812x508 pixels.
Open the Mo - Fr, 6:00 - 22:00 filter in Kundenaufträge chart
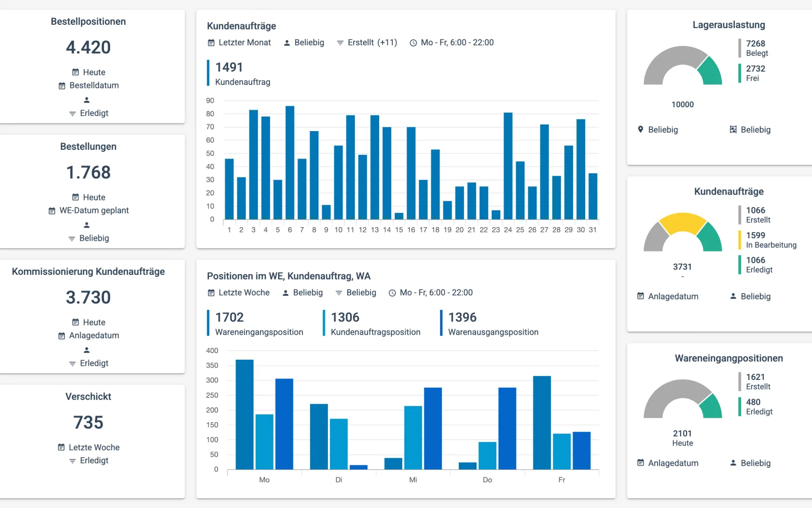[452, 43]
